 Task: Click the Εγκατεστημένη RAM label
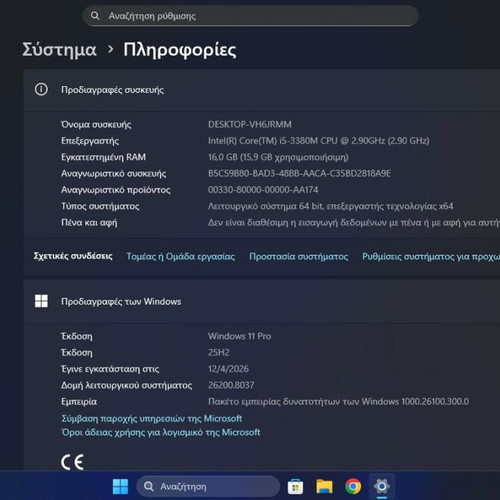pyautogui.click(x=103, y=157)
